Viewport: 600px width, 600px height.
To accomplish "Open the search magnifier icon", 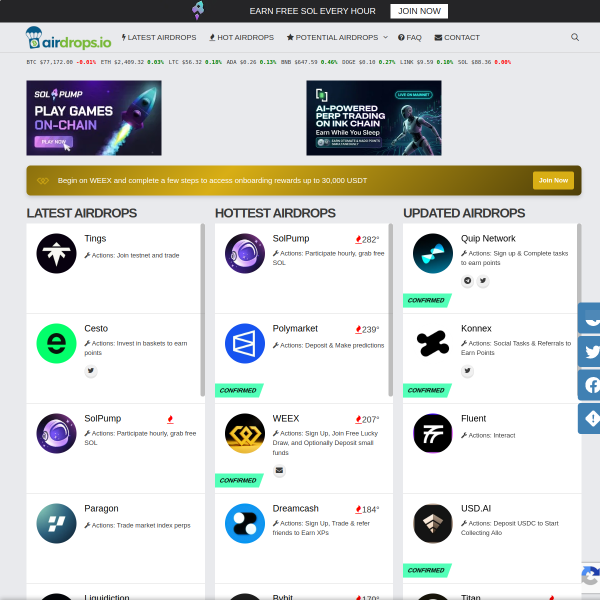I will tap(574, 37).
